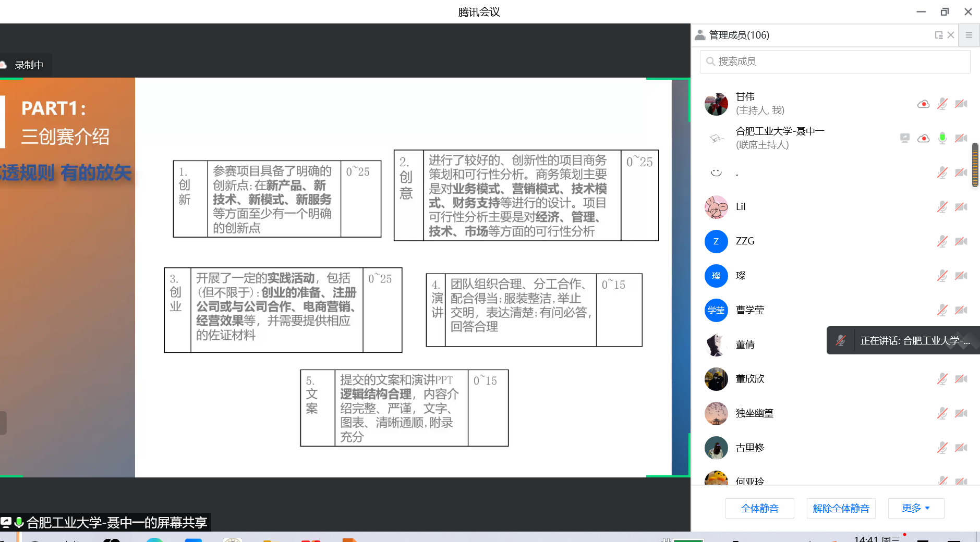
Task: Click the 解除全体静音 unmute all button
Action: tap(841, 508)
